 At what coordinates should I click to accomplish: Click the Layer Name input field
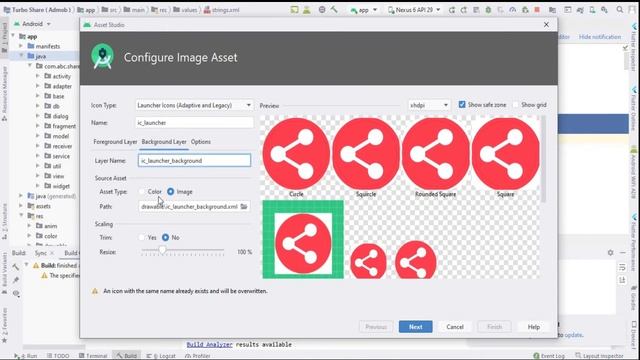coord(194,160)
